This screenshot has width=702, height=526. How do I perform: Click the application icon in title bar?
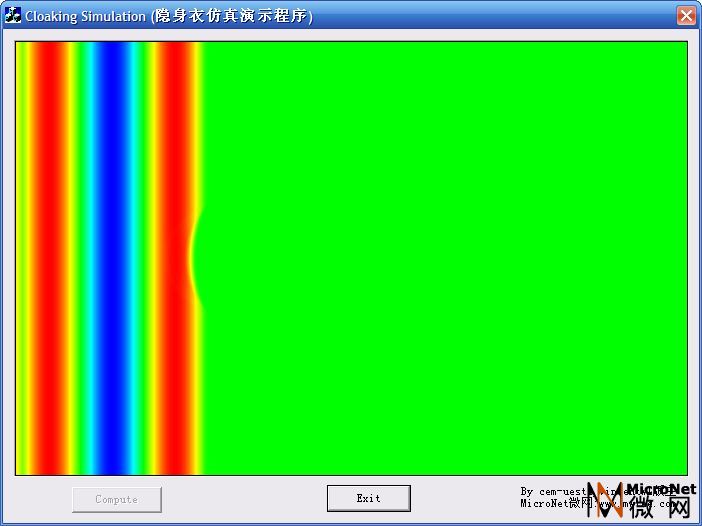(13, 16)
